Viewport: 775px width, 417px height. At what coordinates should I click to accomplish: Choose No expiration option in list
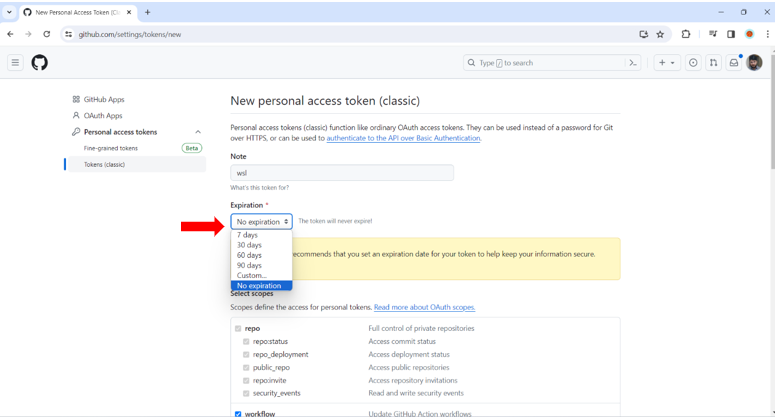point(261,286)
